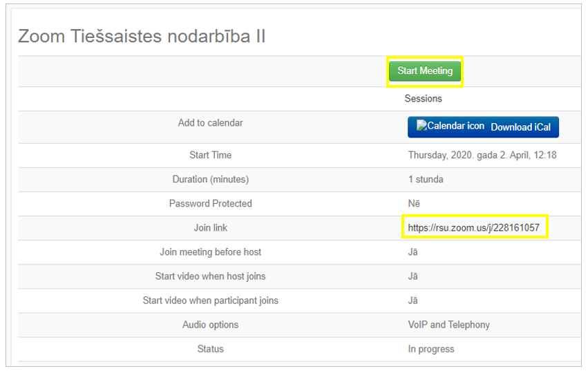
Task: Click the Zoom Tiešsaistes nodarbība II heading
Action: point(142,37)
